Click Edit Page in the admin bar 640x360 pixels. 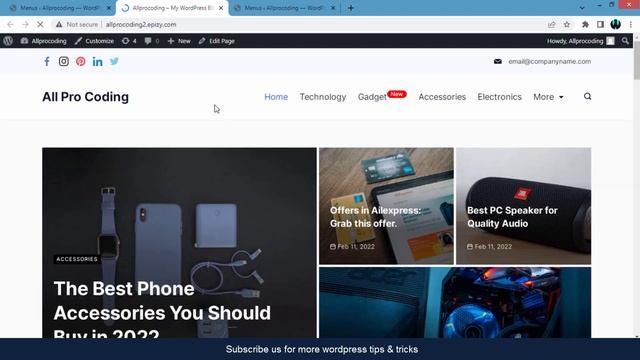(x=217, y=41)
